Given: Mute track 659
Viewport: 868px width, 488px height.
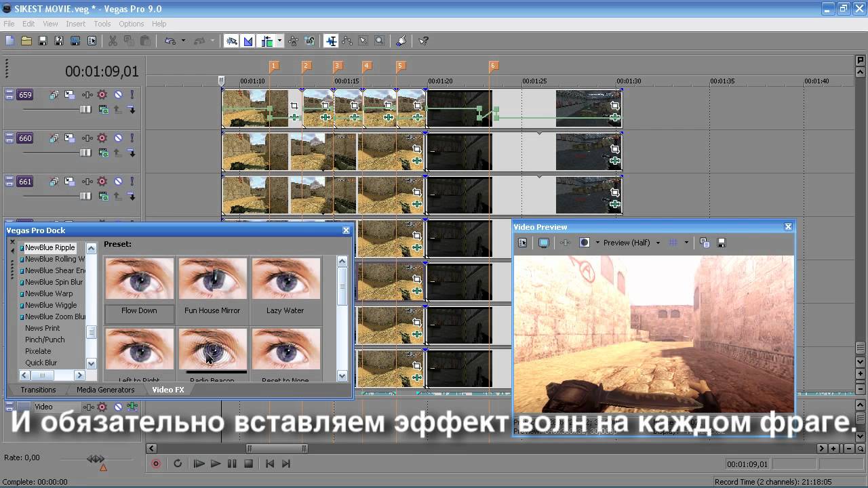Looking at the screenshot, I should 118,95.
